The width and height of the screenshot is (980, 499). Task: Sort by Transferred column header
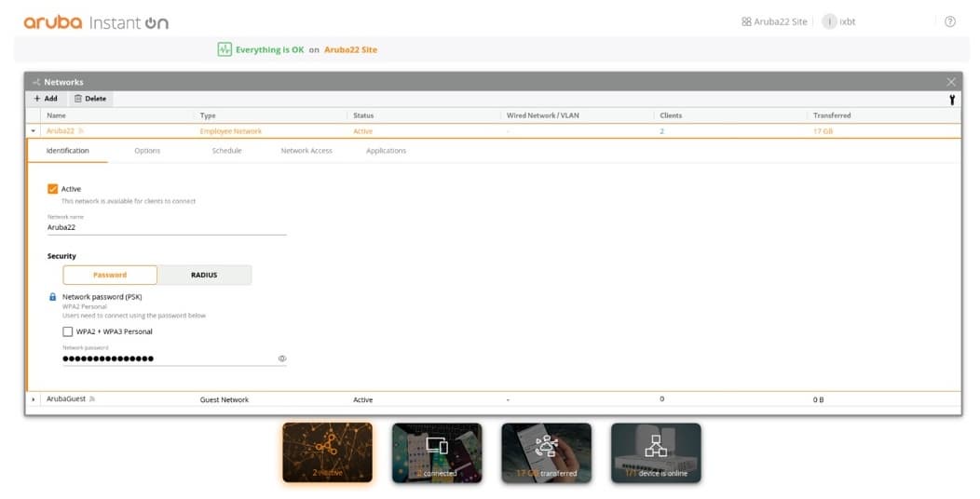tap(832, 115)
